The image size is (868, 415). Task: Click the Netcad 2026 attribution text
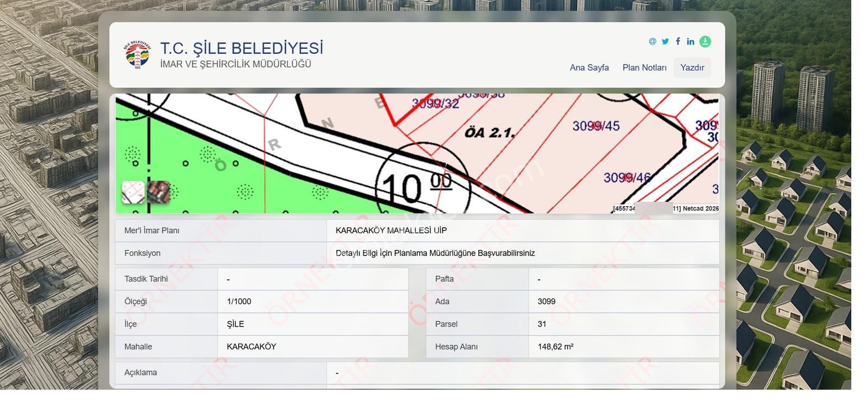tap(701, 208)
